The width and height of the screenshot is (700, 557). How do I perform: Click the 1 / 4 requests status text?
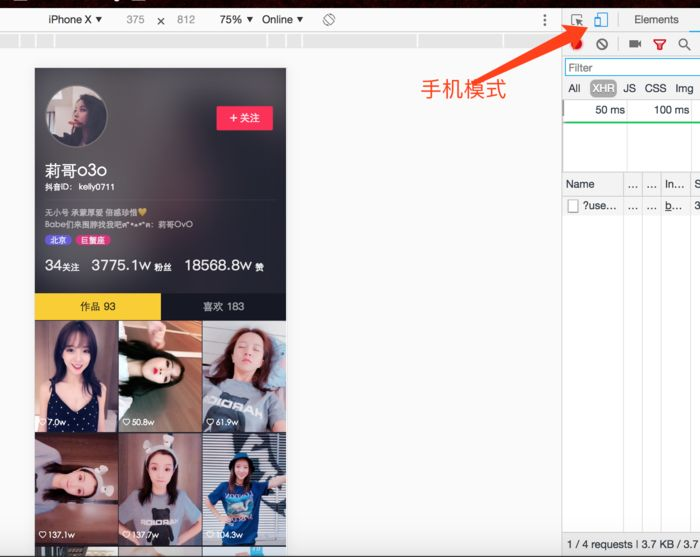[600, 544]
